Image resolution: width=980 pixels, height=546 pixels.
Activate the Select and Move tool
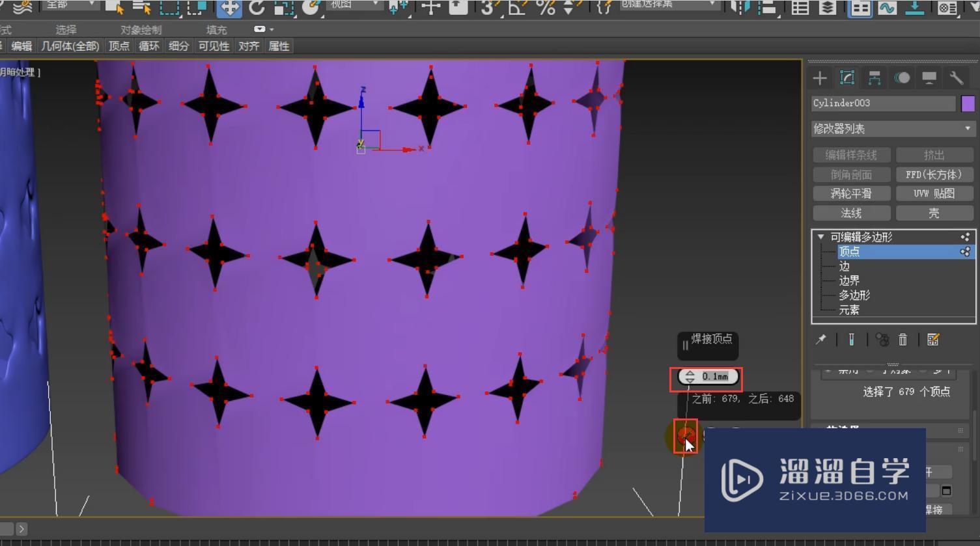tap(229, 7)
